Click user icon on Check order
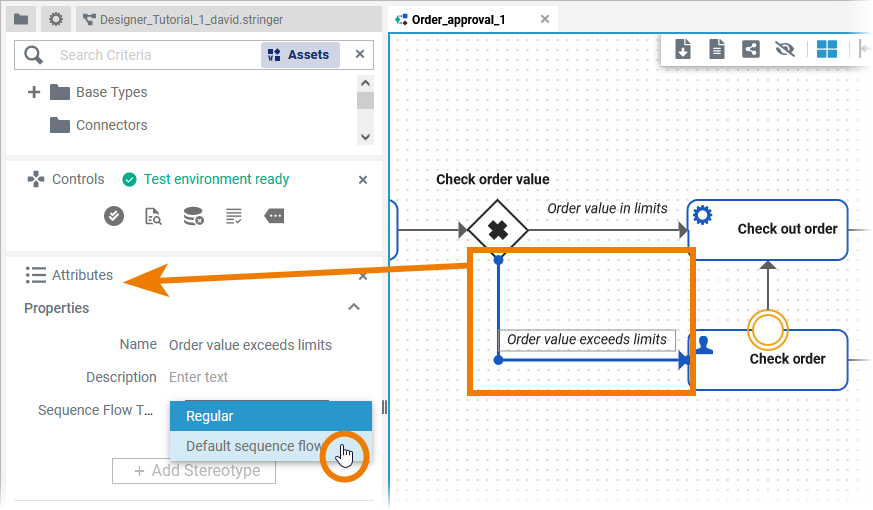This screenshot has height=510, width=873. point(704,345)
